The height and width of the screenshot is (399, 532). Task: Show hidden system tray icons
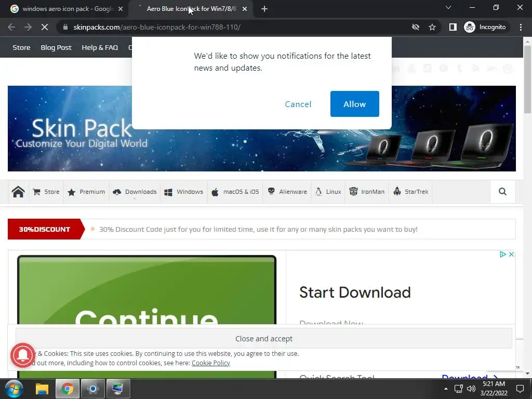[x=446, y=389]
